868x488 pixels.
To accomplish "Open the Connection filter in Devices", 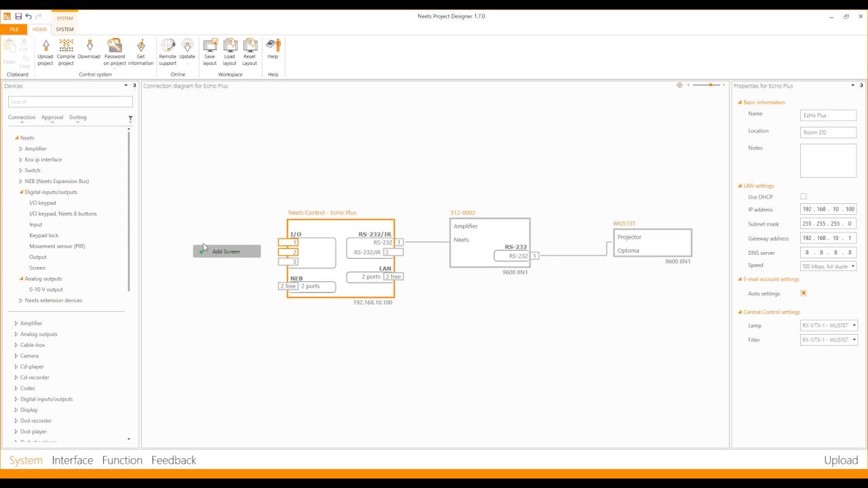I will 22,117.
